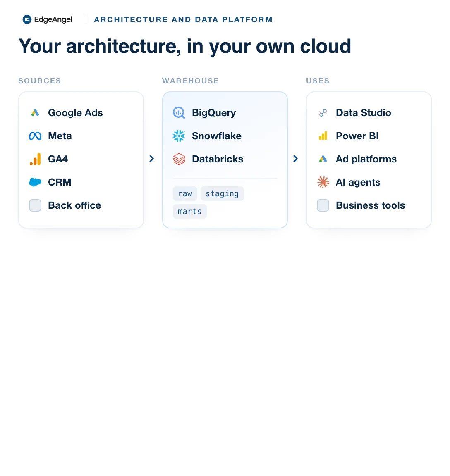Click the 'Data Studio' text
This screenshot has width=450, height=476.
click(364, 113)
